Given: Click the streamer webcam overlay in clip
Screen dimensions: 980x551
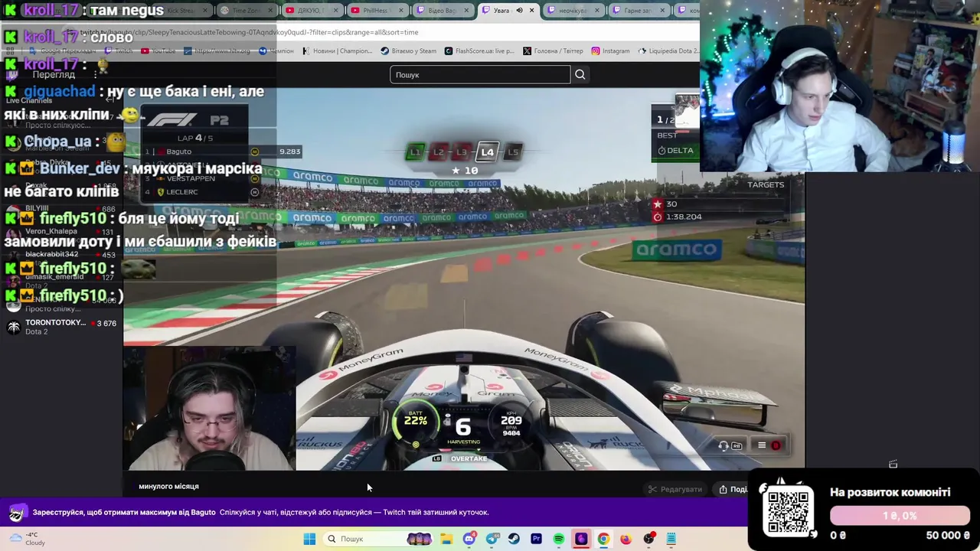Looking at the screenshot, I should tap(210, 409).
